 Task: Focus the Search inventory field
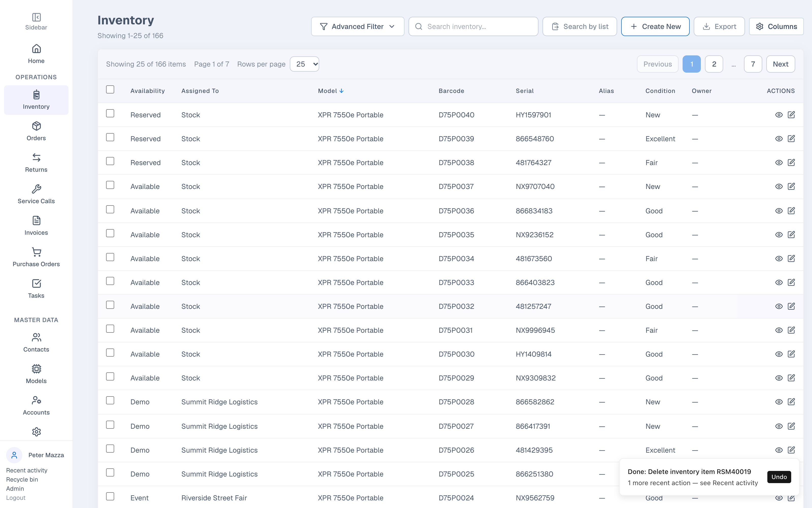point(473,26)
